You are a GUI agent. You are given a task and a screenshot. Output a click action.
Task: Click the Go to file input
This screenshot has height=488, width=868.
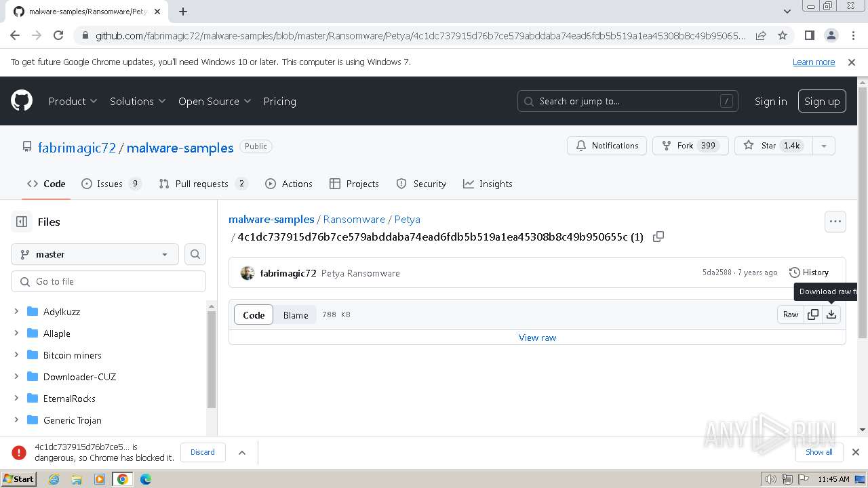[108, 281]
